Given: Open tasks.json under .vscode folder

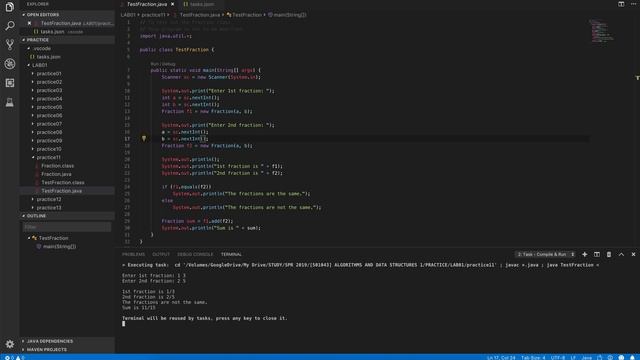Looking at the screenshot, I should [49, 57].
